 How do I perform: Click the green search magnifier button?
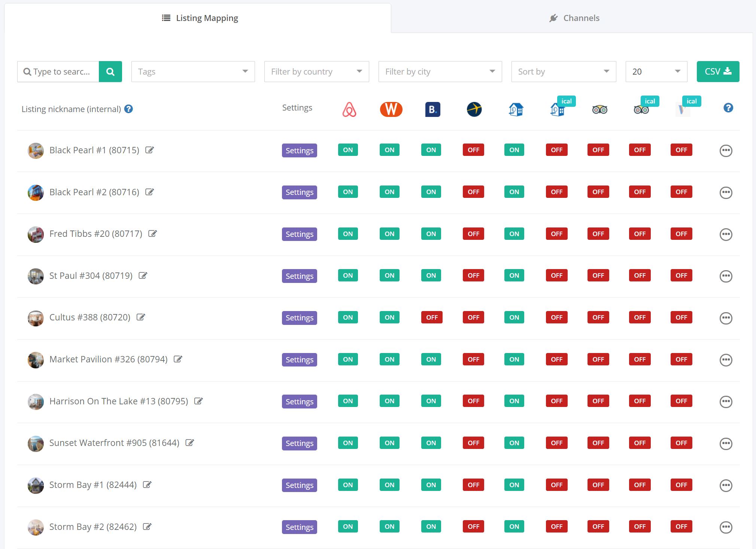(110, 72)
